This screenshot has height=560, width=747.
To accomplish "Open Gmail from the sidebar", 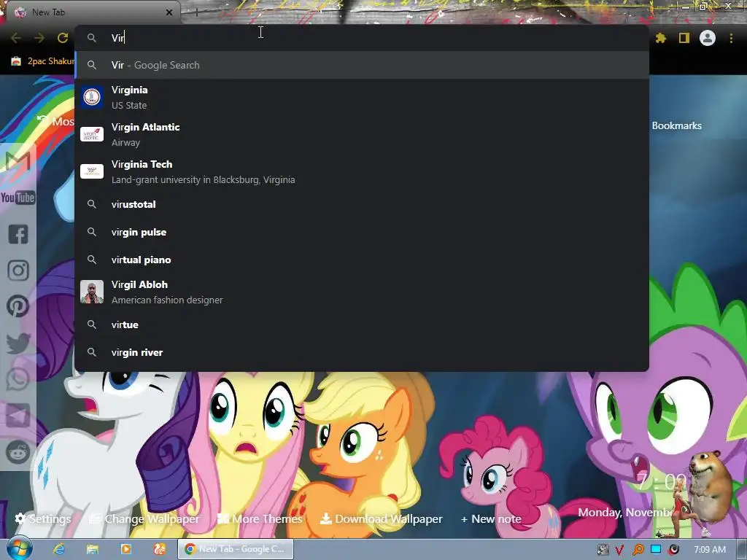I will (18, 161).
